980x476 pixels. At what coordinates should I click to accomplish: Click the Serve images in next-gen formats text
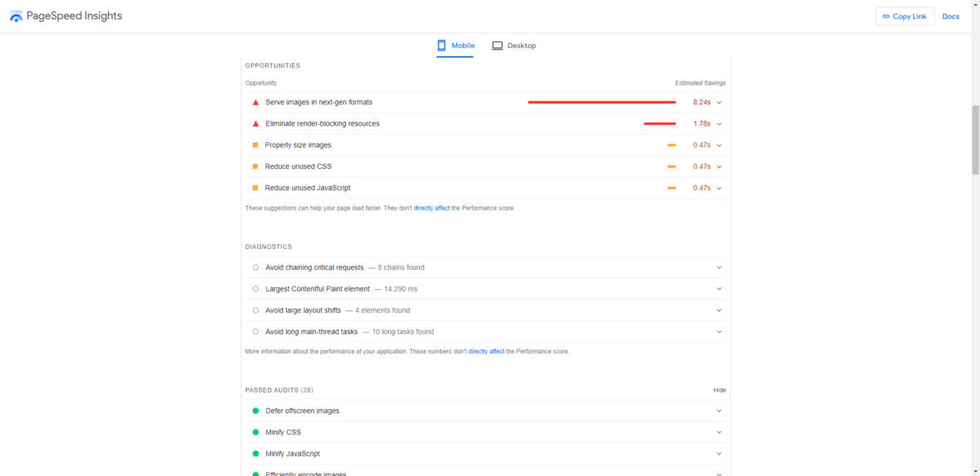click(318, 102)
